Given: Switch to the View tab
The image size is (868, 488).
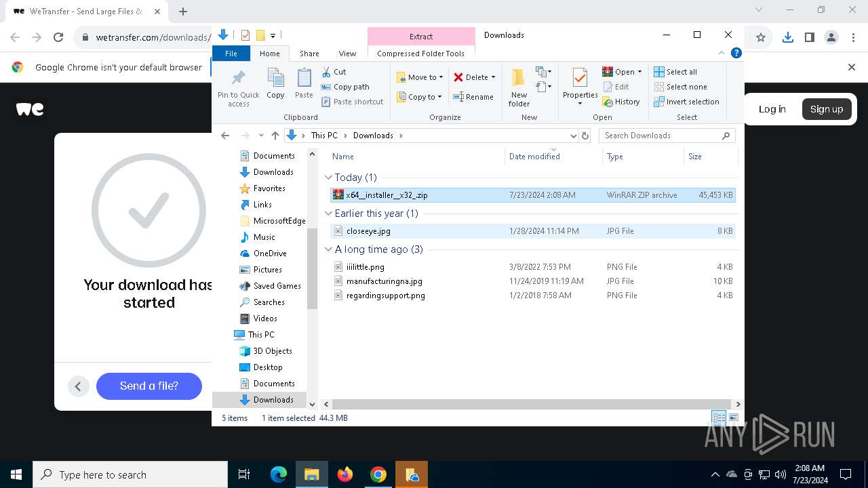Looking at the screenshot, I should pos(347,54).
